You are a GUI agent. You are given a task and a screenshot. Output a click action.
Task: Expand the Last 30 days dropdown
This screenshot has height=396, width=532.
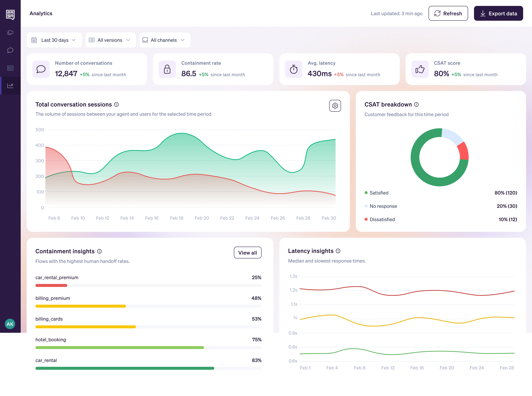[x=54, y=40]
